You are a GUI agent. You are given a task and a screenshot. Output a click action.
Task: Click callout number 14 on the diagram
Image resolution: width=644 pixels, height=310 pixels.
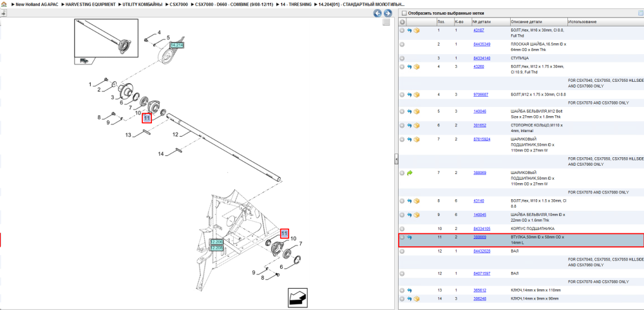coord(161,154)
